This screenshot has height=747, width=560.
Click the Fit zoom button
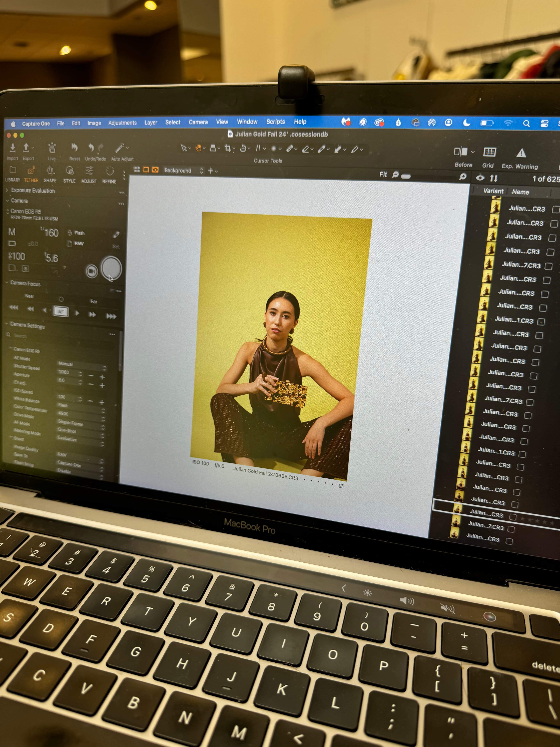coord(383,175)
